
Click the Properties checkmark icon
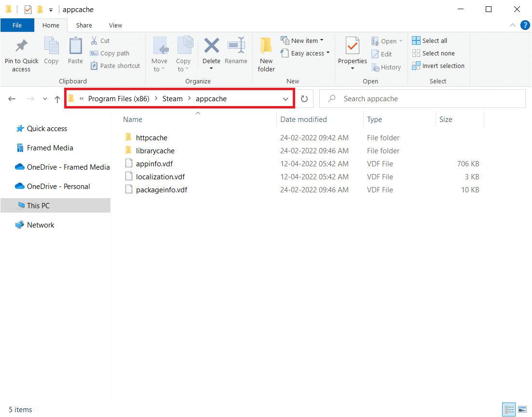pos(353,46)
